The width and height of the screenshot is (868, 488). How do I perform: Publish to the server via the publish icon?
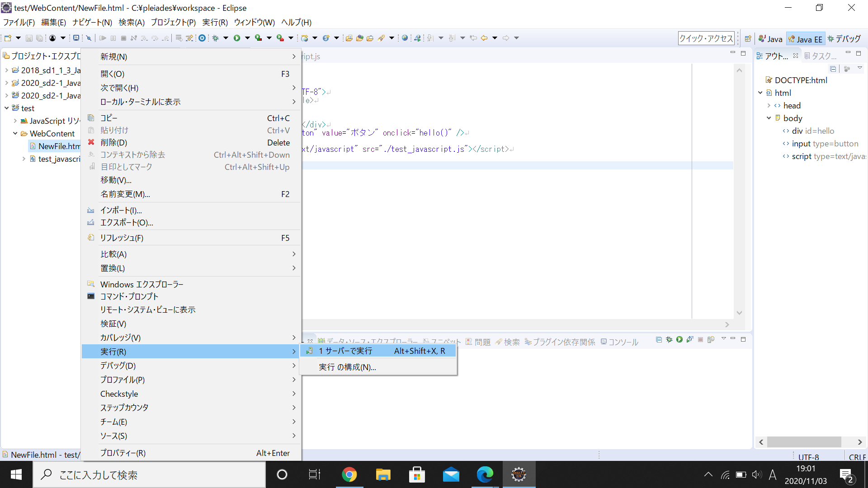[x=711, y=340]
